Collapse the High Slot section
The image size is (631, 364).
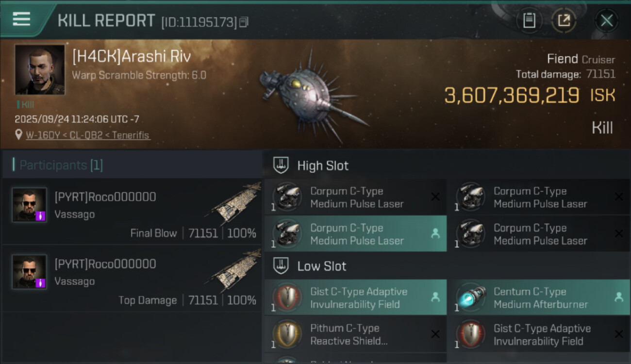click(x=281, y=165)
